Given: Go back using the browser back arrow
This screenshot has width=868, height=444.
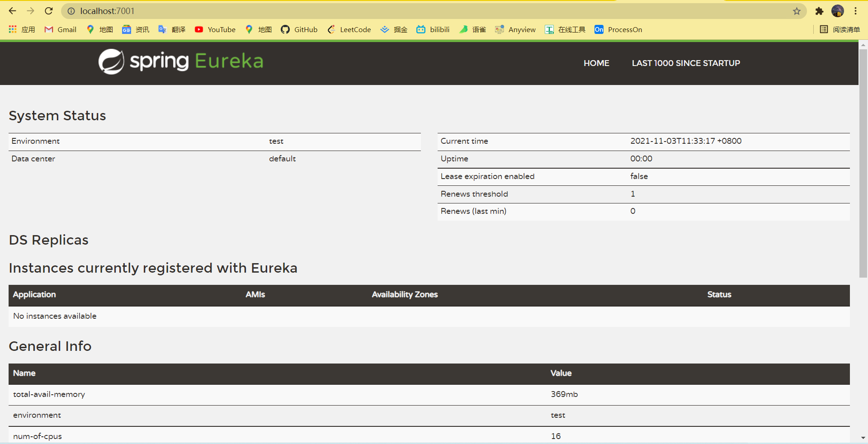Looking at the screenshot, I should (x=12, y=11).
